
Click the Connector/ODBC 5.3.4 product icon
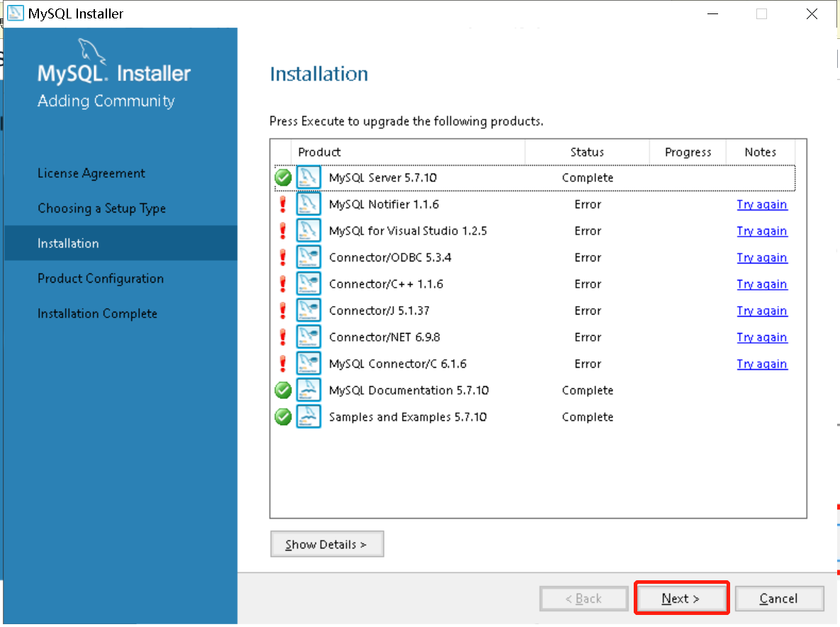point(308,258)
